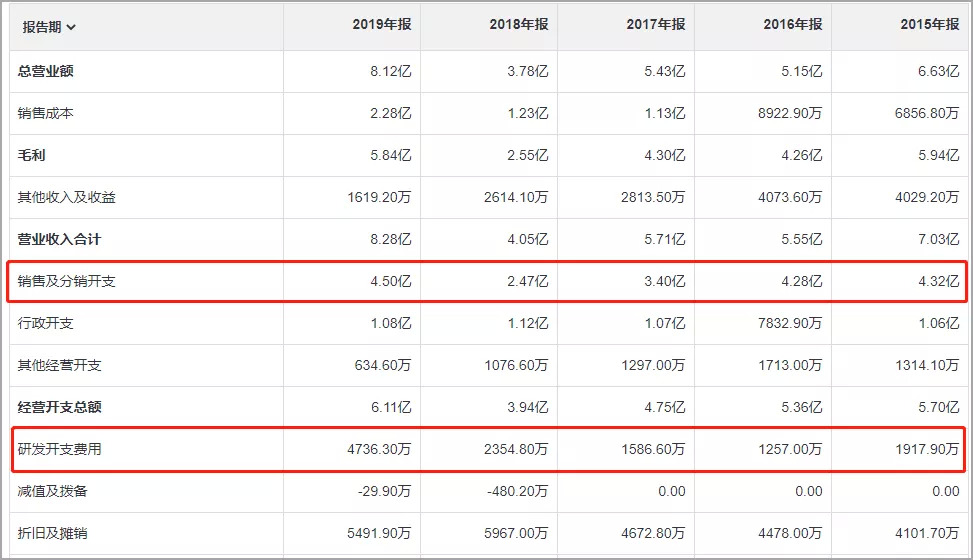Select the 8.12亿 cell for 2019 总营业额
This screenshot has width=973, height=560.
pyautogui.click(x=390, y=71)
